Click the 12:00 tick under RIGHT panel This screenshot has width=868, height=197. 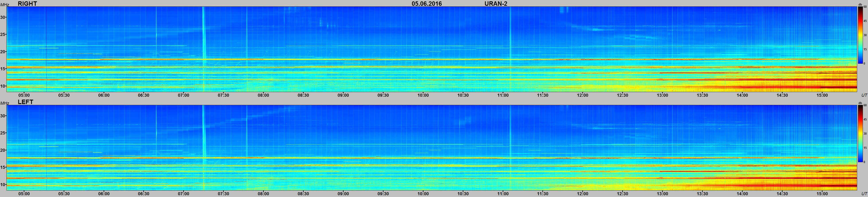tap(583, 95)
